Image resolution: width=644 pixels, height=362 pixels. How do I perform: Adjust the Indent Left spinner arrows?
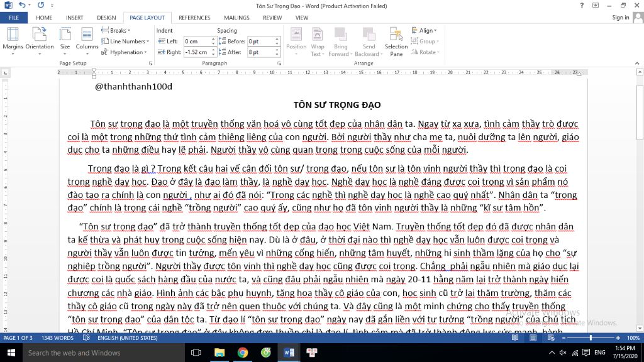click(x=213, y=41)
